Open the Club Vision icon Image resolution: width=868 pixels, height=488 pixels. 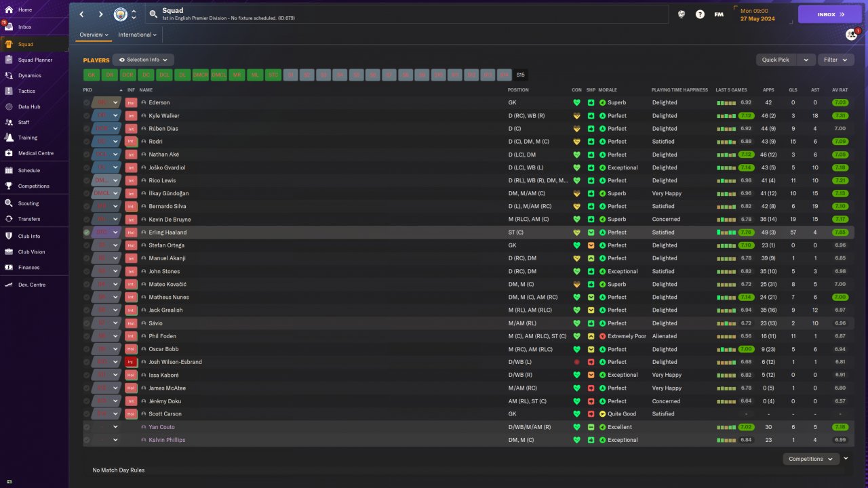click(9, 251)
